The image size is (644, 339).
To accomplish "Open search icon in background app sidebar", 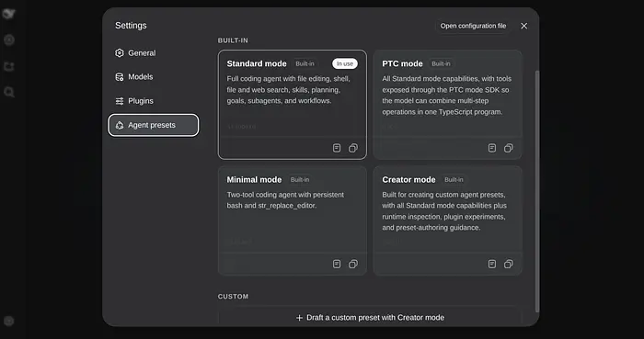I will 9,92.
